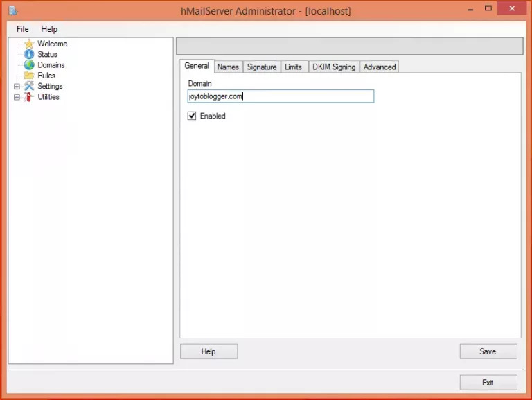Go to the DKIM Signing tab
This screenshot has height=400, width=532.
pyautogui.click(x=334, y=67)
